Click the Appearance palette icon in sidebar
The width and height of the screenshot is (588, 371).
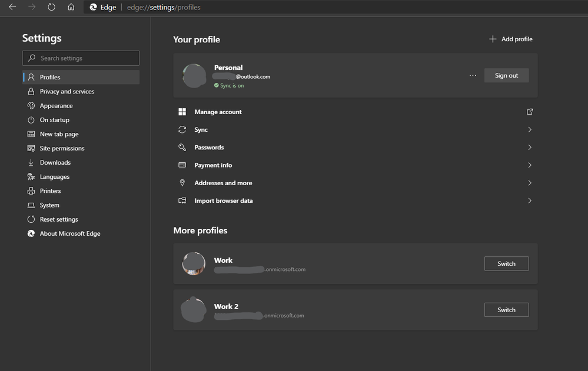click(31, 105)
